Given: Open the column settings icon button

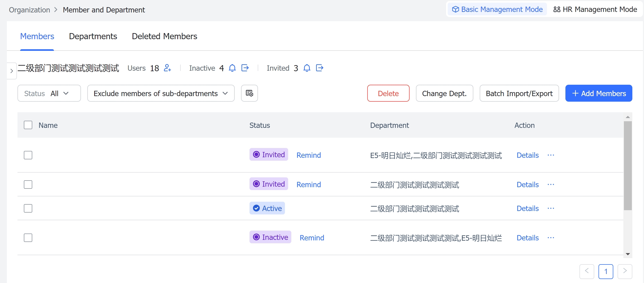Looking at the screenshot, I should (250, 93).
